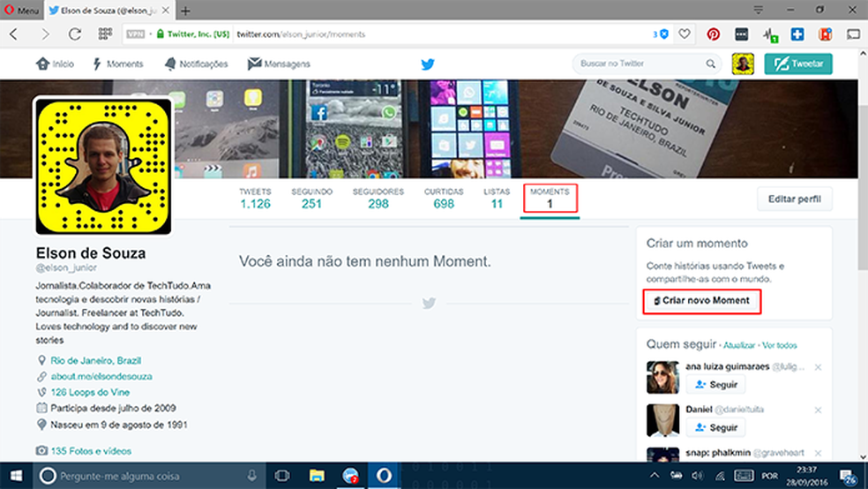Image resolution: width=868 pixels, height=489 pixels.
Task: Open Task View on the taskbar
Action: click(x=282, y=476)
